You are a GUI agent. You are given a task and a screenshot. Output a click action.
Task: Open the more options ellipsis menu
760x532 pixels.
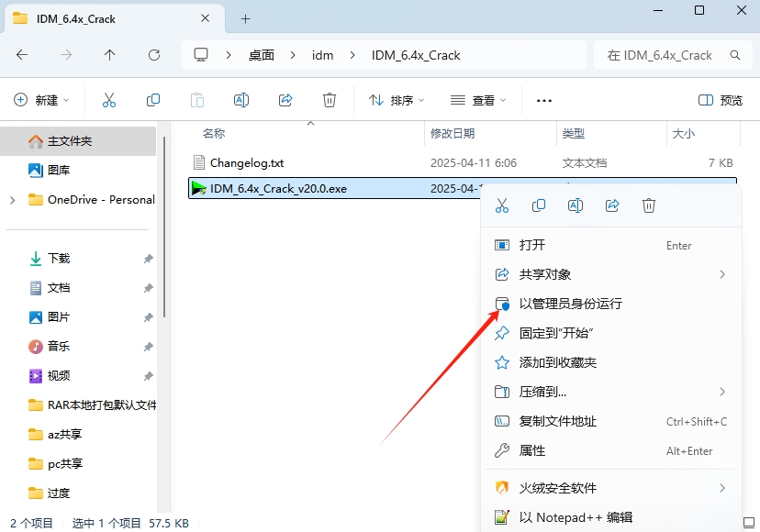tap(543, 101)
